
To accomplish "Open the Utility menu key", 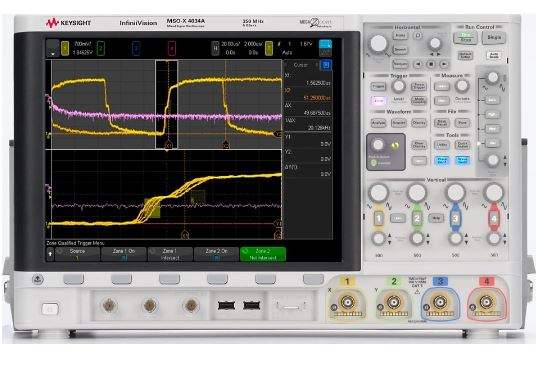I will pos(442,145).
